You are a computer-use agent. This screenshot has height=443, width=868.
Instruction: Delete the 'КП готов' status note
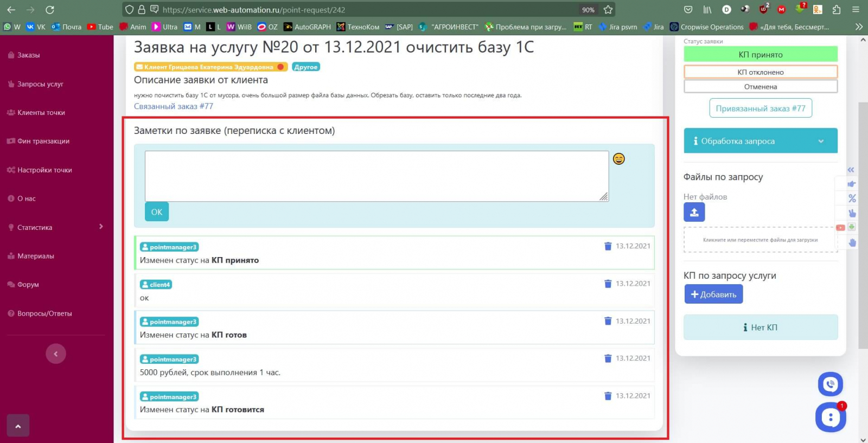608,321
